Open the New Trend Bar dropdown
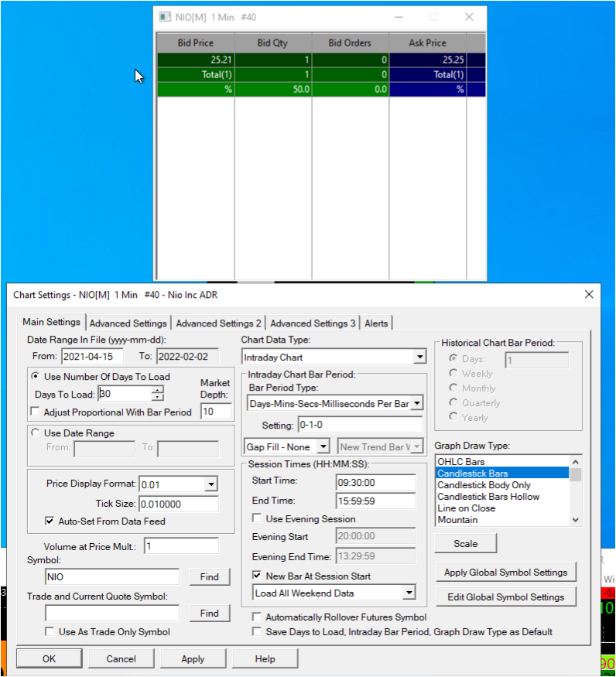This screenshot has height=677, width=616. click(417, 446)
